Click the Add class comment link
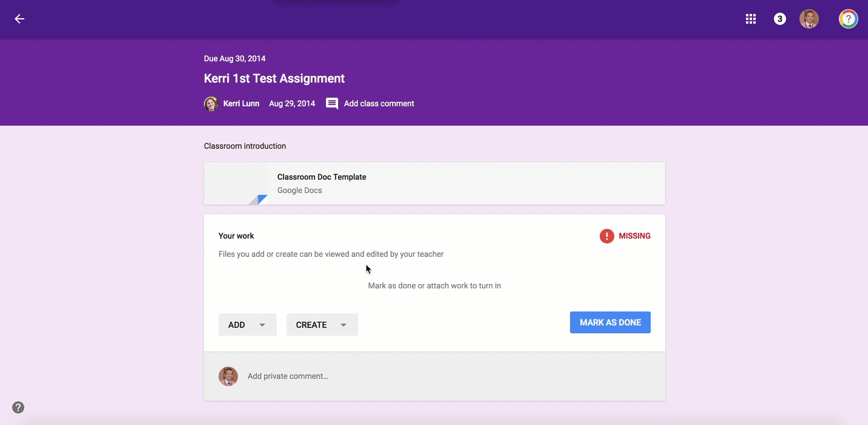Screen dimensions: 868x425 click(379, 104)
